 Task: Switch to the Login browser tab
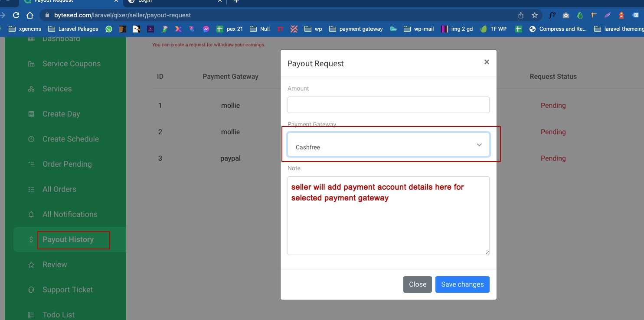pos(145,1)
